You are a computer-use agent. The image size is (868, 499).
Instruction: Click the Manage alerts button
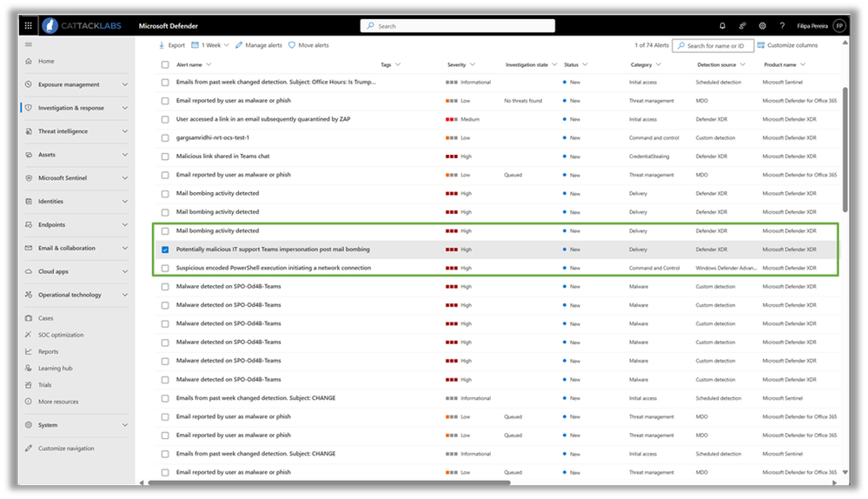[x=259, y=45]
